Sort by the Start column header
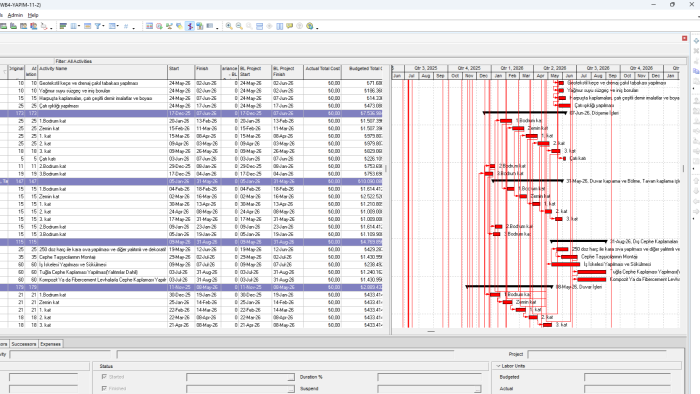Screen dimensions: 700x394 (x=181, y=72)
